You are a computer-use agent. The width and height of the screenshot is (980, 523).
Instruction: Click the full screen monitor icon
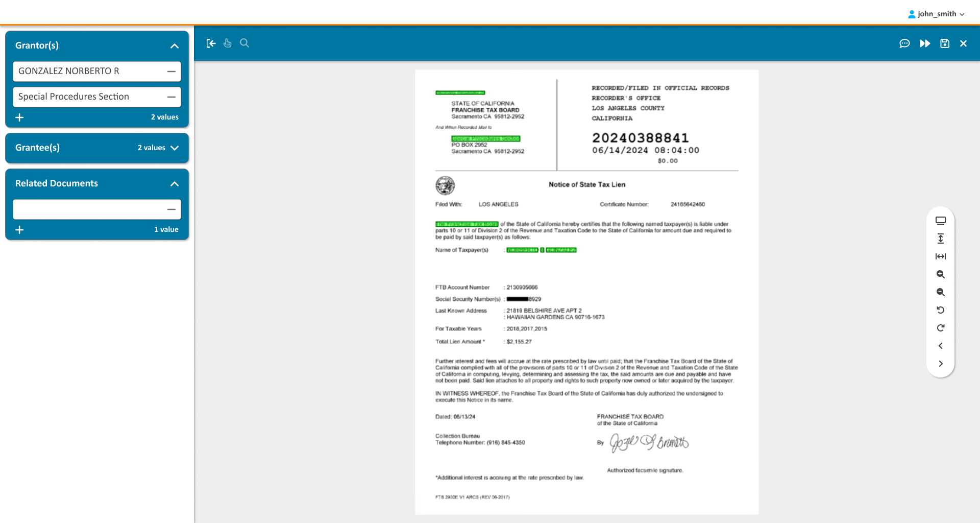click(x=941, y=221)
